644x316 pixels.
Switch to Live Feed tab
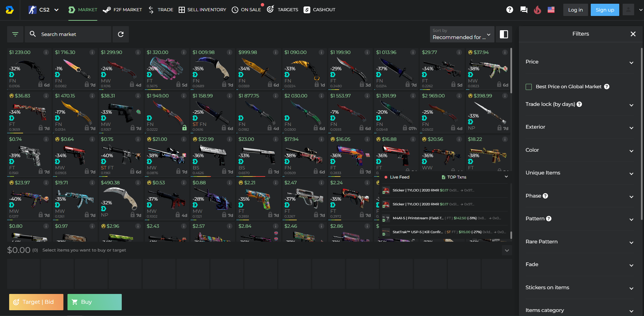396,177
